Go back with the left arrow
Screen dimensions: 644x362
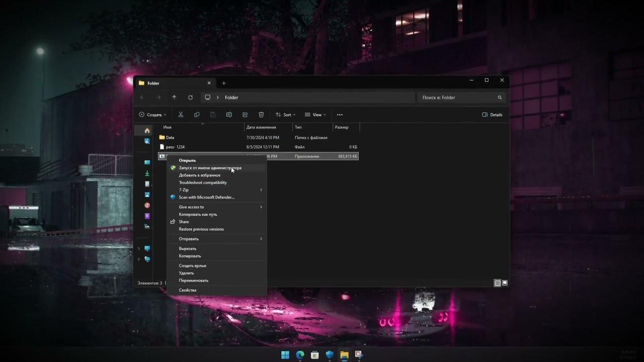coord(142,98)
